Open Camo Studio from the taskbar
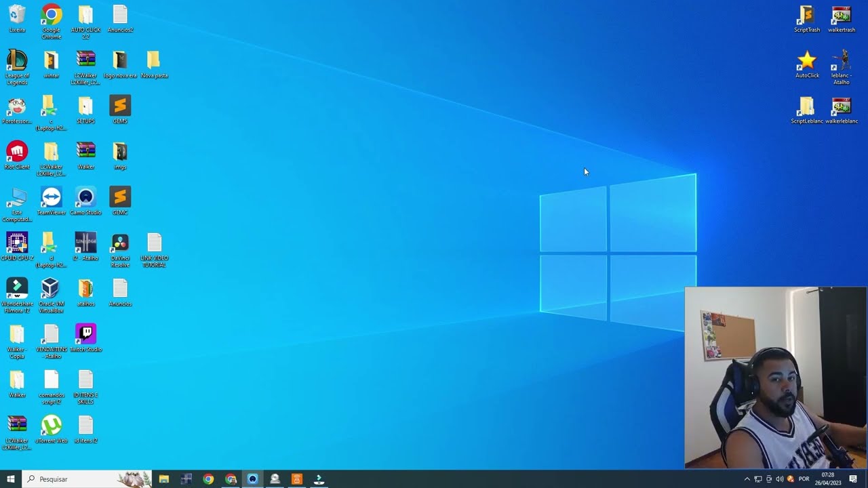The height and width of the screenshot is (488, 868). 253,479
